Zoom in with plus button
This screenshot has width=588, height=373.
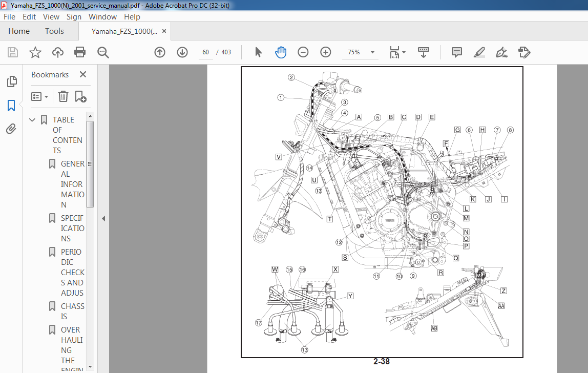(326, 52)
